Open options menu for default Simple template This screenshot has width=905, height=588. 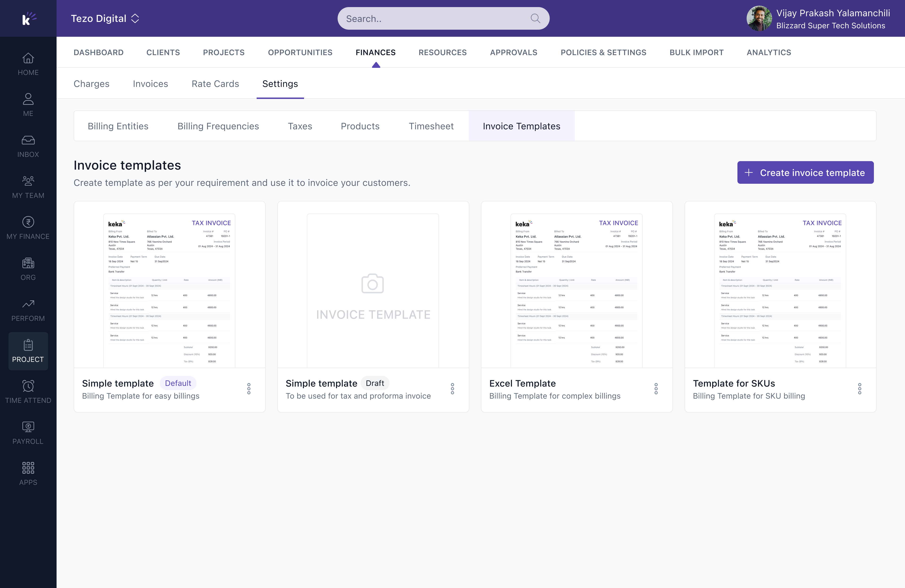[249, 389]
